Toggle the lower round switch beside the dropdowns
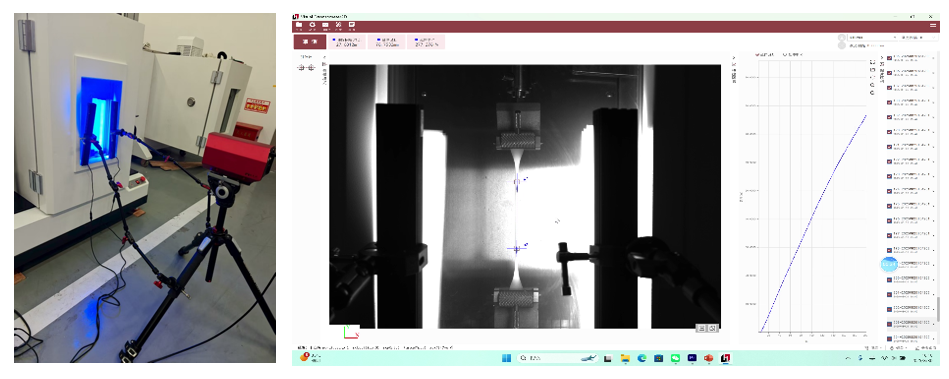This screenshot has height=379, width=949. click(x=842, y=45)
